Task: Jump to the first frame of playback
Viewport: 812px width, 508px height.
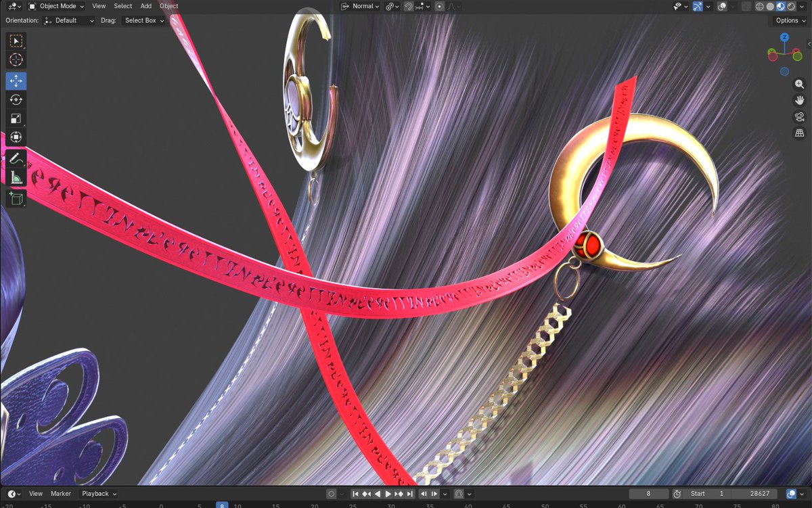Action: (355, 494)
